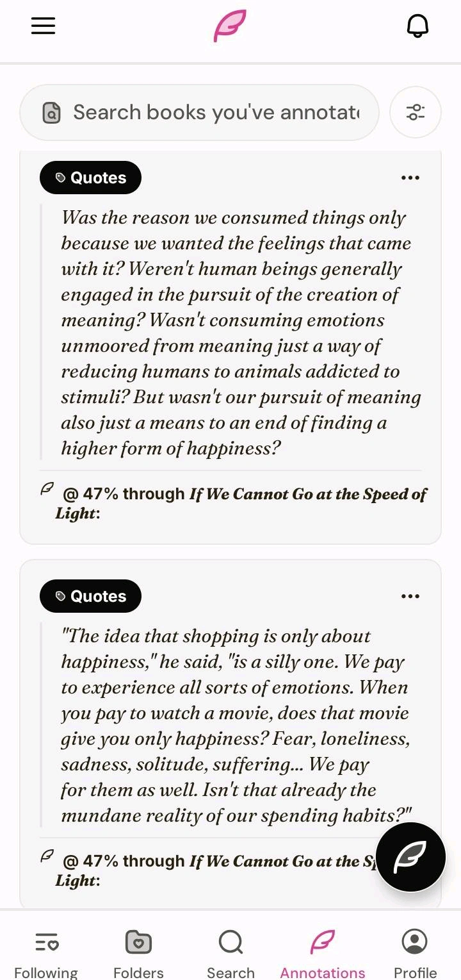Go to the Following tab
Image resolution: width=461 pixels, height=980 pixels.
click(x=46, y=954)
